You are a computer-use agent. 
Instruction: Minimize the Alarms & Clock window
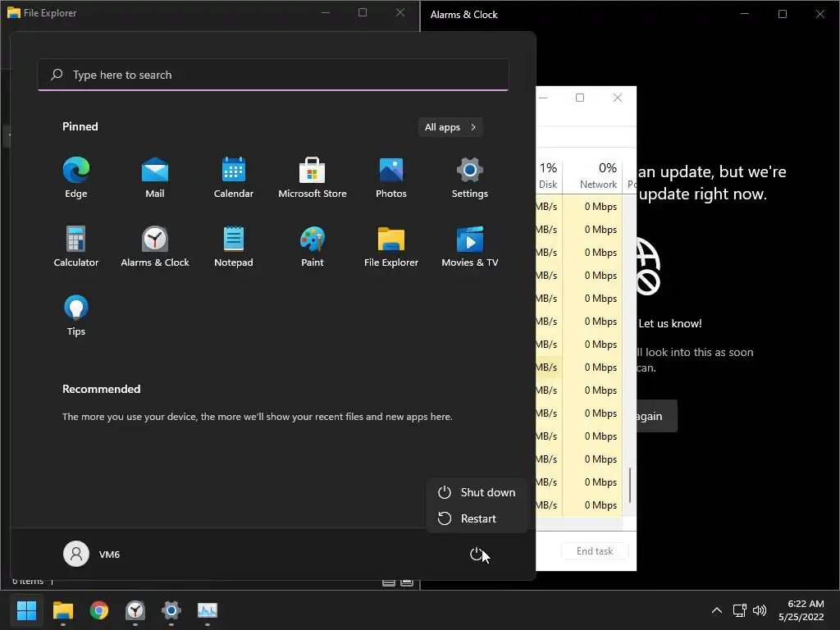(x=745, y=14)
